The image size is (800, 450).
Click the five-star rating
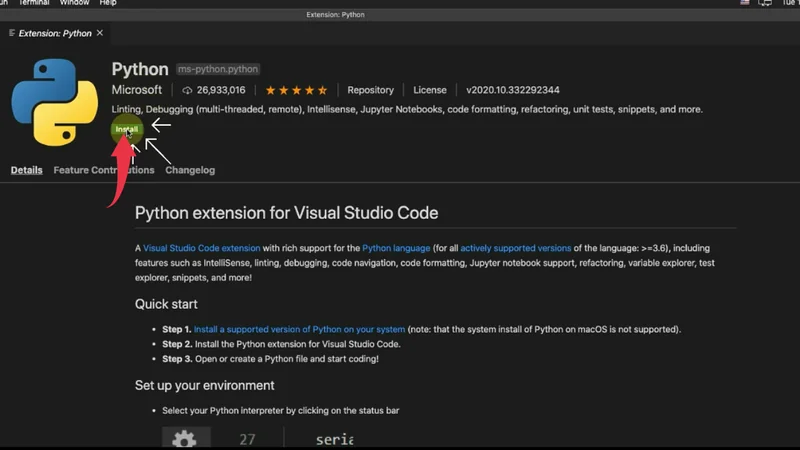(295, 90)
